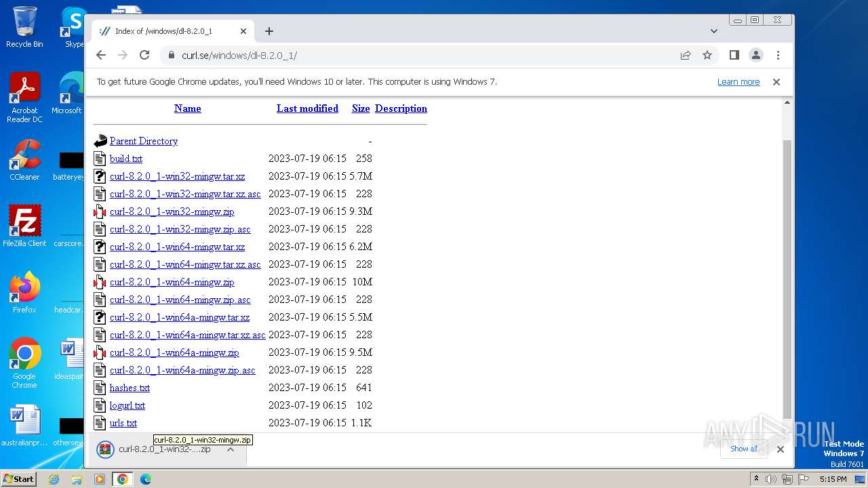868x488 pixels.
Task: Select FileZilla Client desktop icon
Action: (24, 226)
